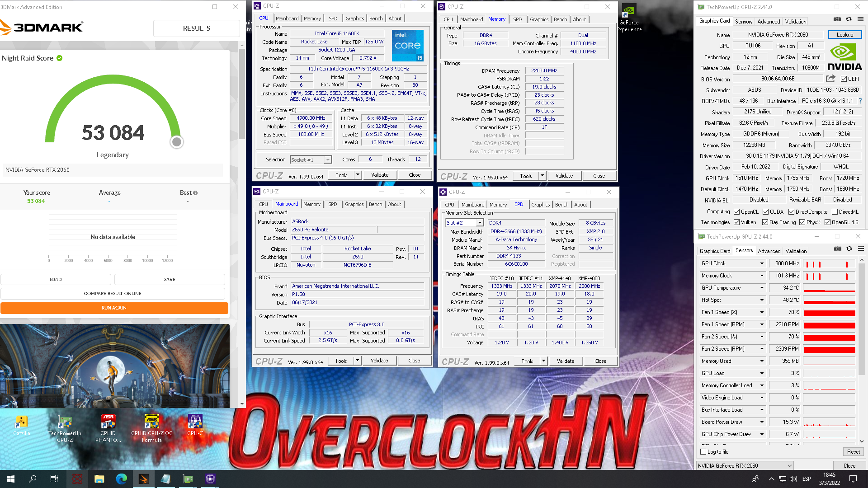The height and width of the screenshot is (488, 868).
Task: Click COMPARE RESULT ONLINE button
Action: point(113,294)
